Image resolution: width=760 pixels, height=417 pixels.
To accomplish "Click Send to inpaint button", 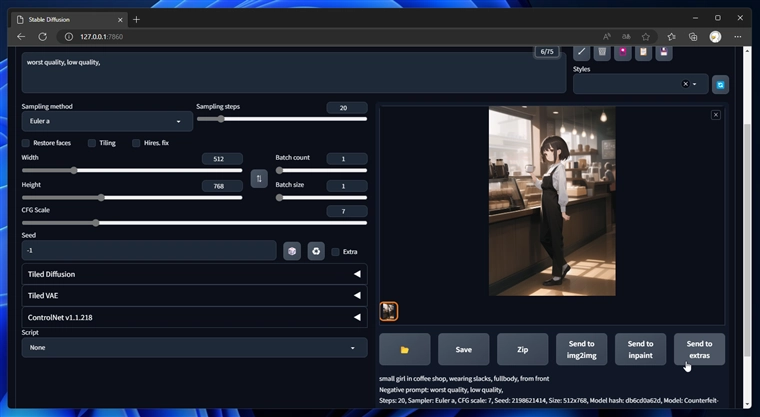I will [640, 349].
